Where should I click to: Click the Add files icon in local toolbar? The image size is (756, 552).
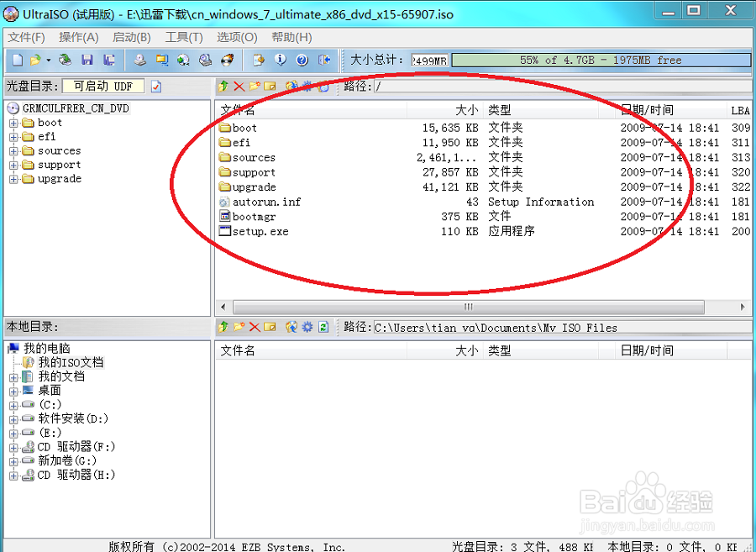pyautogui.click(x=291, y=327)
